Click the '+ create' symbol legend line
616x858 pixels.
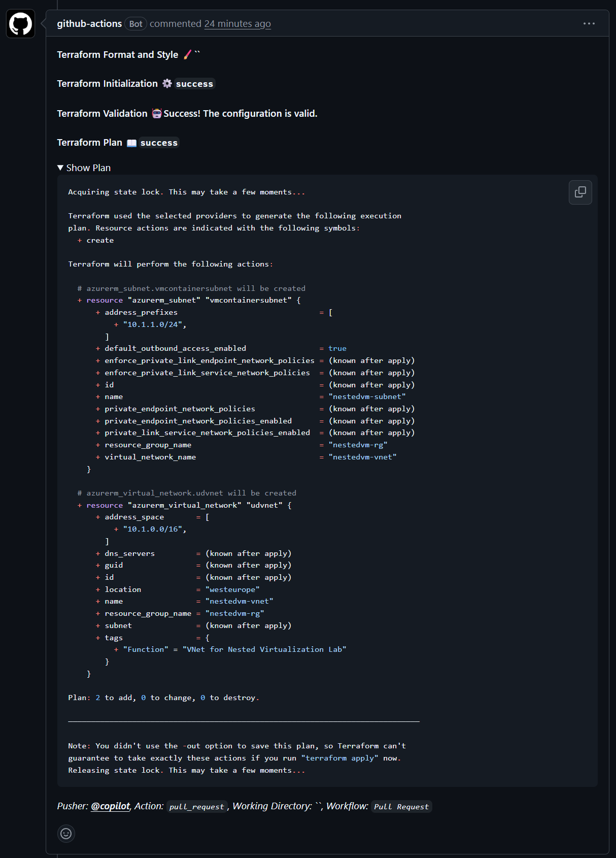pos(95,240)
